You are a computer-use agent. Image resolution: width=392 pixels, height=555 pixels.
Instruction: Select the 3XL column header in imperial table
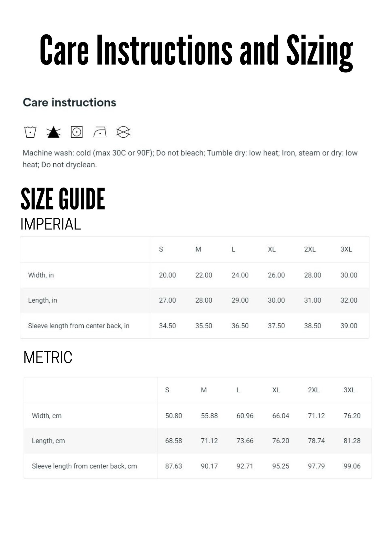[x=346, y=249]
